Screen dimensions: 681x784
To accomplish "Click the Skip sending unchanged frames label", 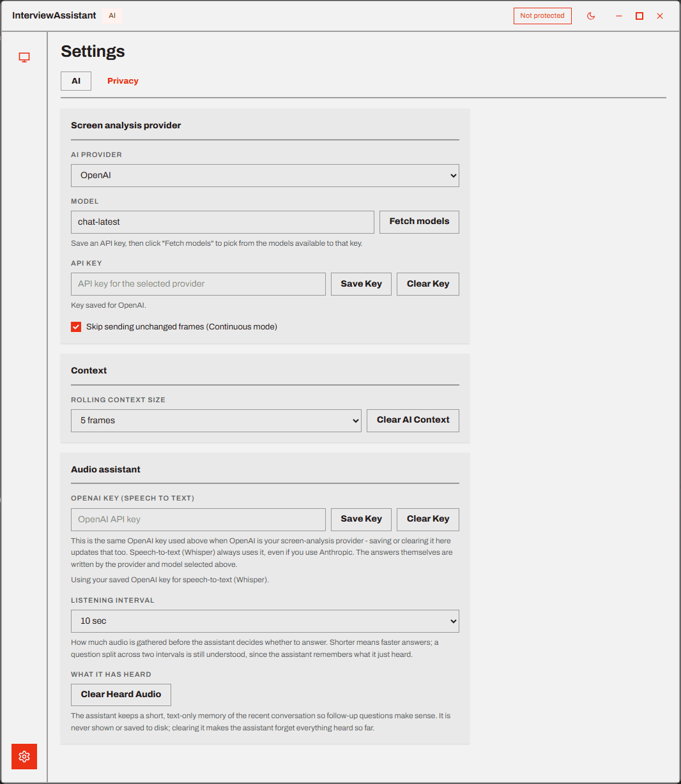I will 181,327.
